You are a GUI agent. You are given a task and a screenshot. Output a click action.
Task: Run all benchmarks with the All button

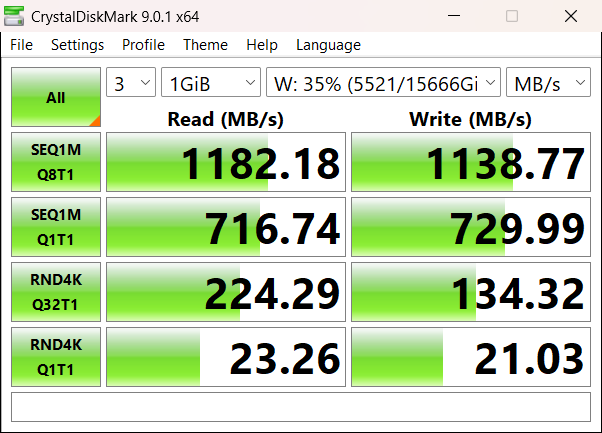[55, 98]
